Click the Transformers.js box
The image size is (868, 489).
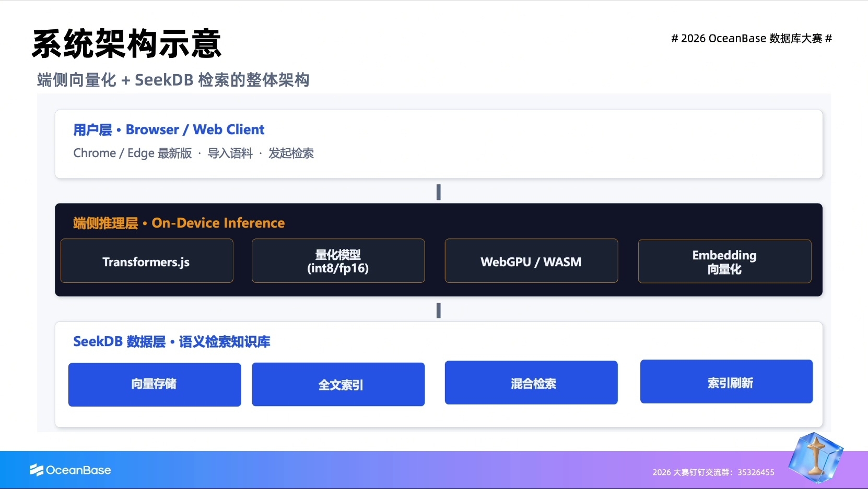(147, 261)
